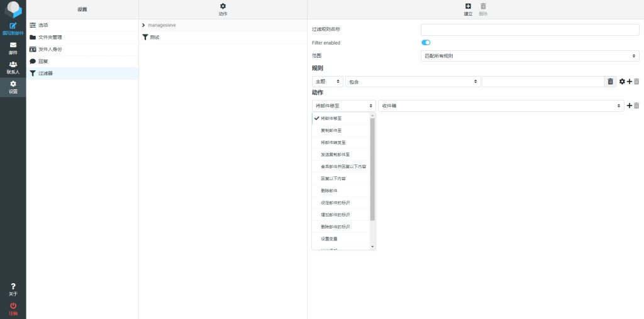Open 发件人身份 identities settings
The width and height of the screenshot is (644, 319).
[82, 49]
